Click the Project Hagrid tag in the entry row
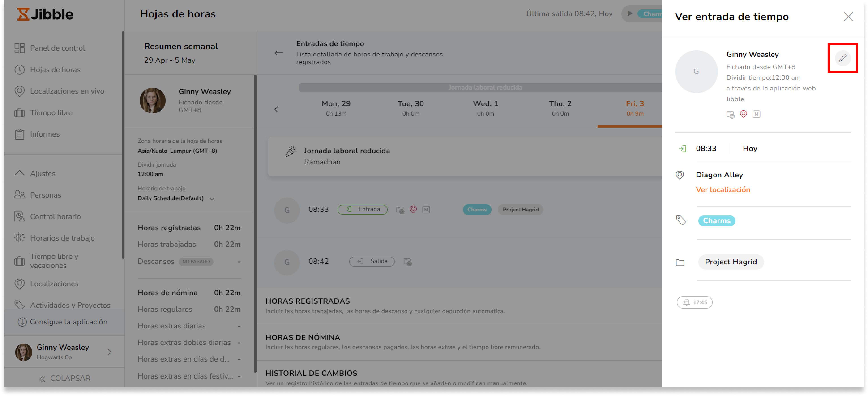868x396 pixels. tap(520, 209)
